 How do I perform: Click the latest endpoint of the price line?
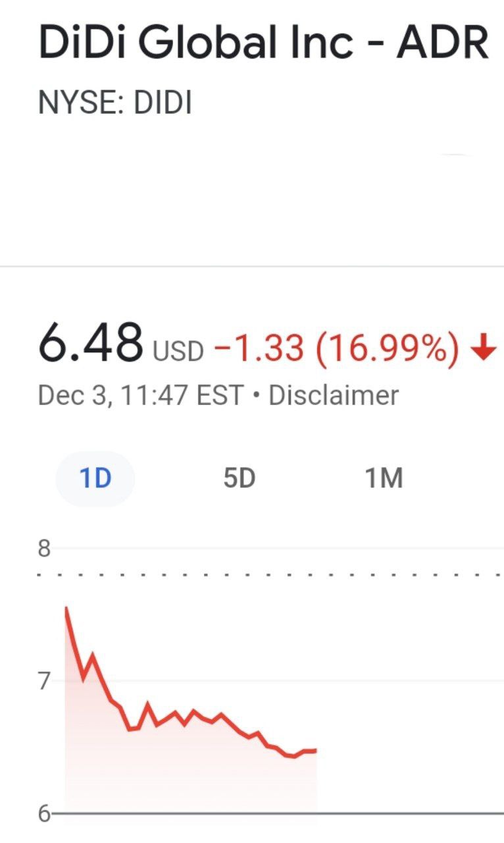coord(316,750)
